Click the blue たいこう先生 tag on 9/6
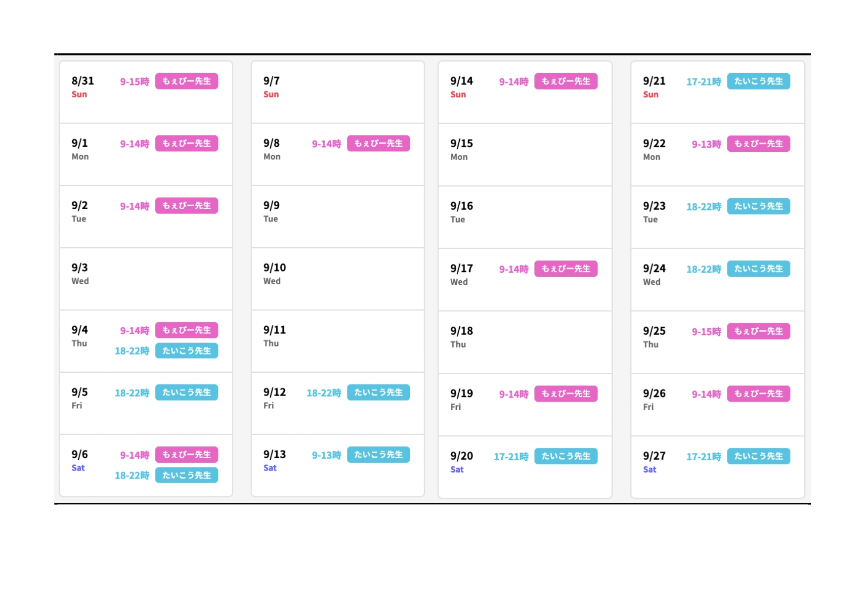This screenshot has height=614, width=868. [186, 475]
